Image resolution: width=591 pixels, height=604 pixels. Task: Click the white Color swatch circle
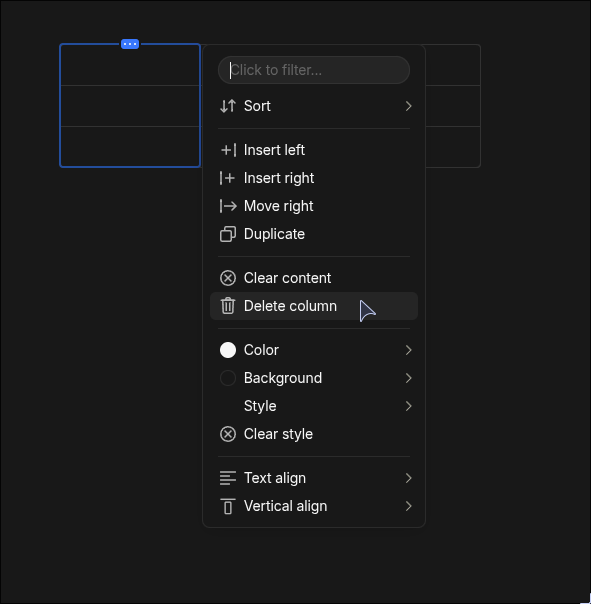(228, 350)
